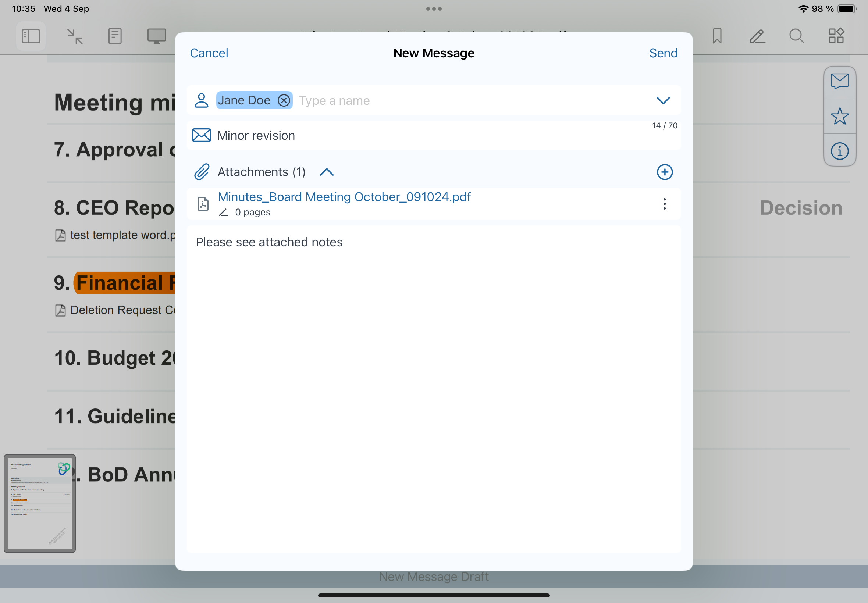The width and height of the screenshot is (868, 603).
Task: Tap the subject envelope icon
Action: [x=202, y=135]
